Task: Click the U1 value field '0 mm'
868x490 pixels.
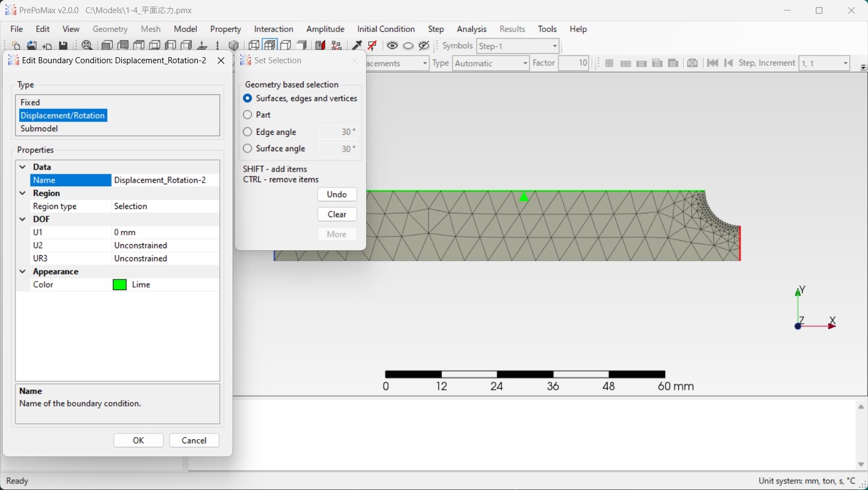Action: [165, 232]
